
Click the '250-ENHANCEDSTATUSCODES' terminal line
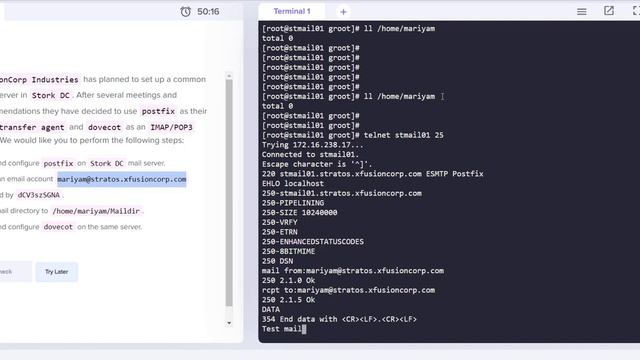click(x=313, y=242)
